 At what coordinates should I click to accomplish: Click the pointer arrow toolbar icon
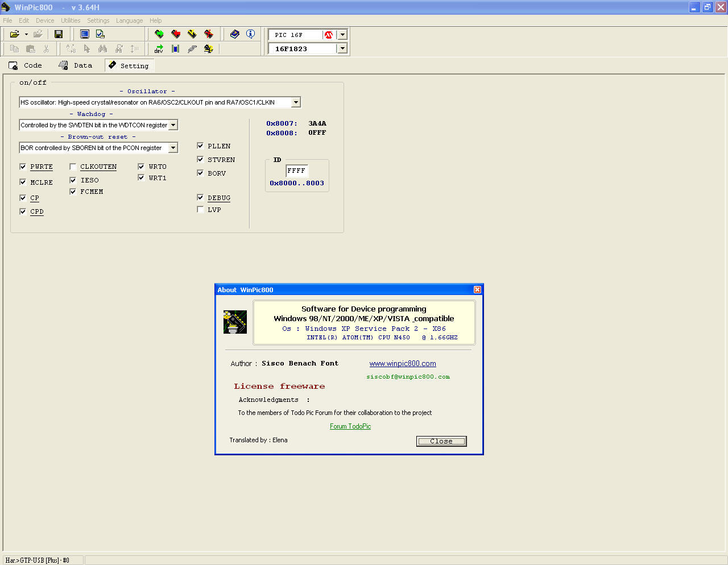tap(86, 49)
